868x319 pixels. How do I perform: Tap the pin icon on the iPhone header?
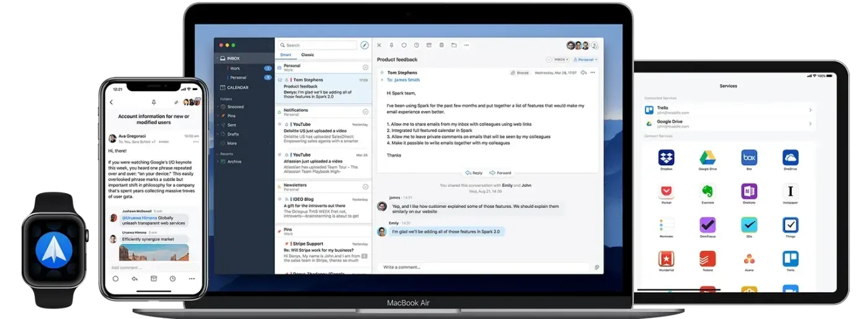tap(154, 102)
